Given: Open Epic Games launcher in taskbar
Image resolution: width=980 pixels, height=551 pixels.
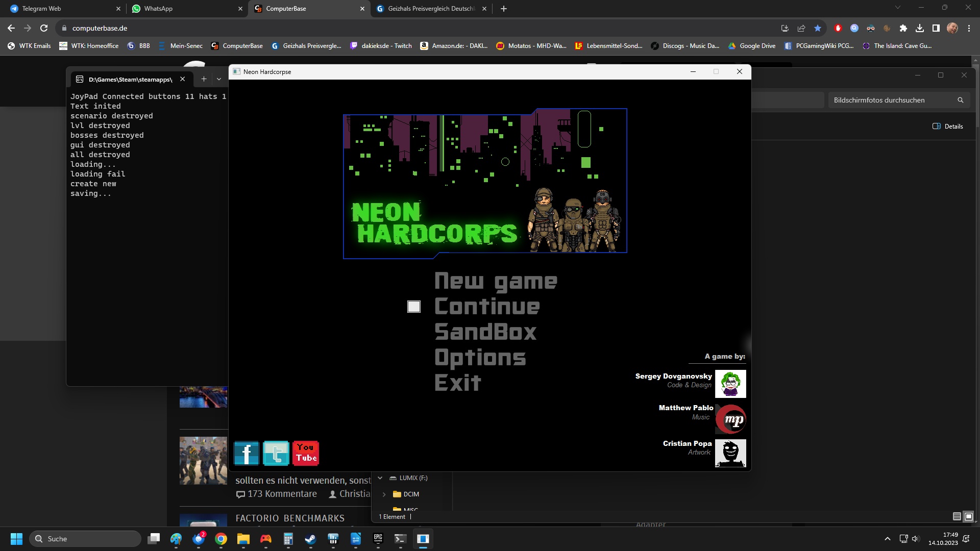Looking at the screenshot, I should pos(378,539).
